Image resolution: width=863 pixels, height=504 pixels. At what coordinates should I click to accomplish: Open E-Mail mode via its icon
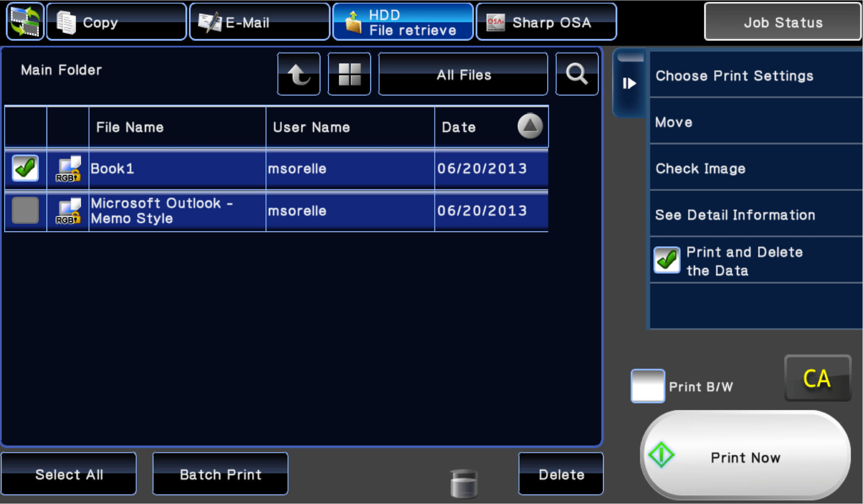[x=209, y=21]
